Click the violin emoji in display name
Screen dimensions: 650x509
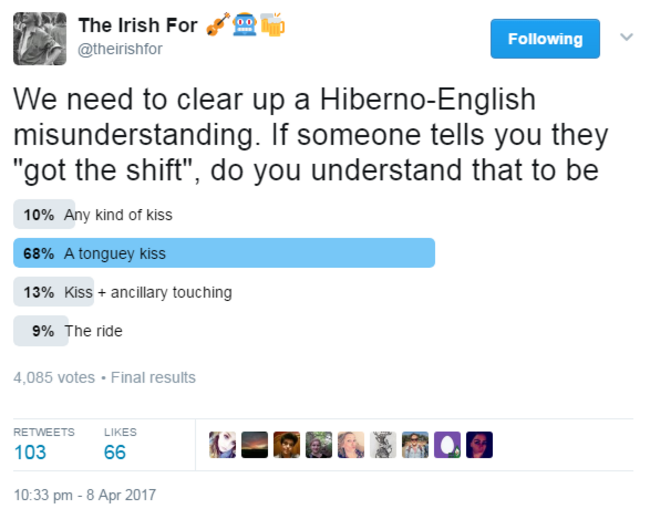point(218,24)
